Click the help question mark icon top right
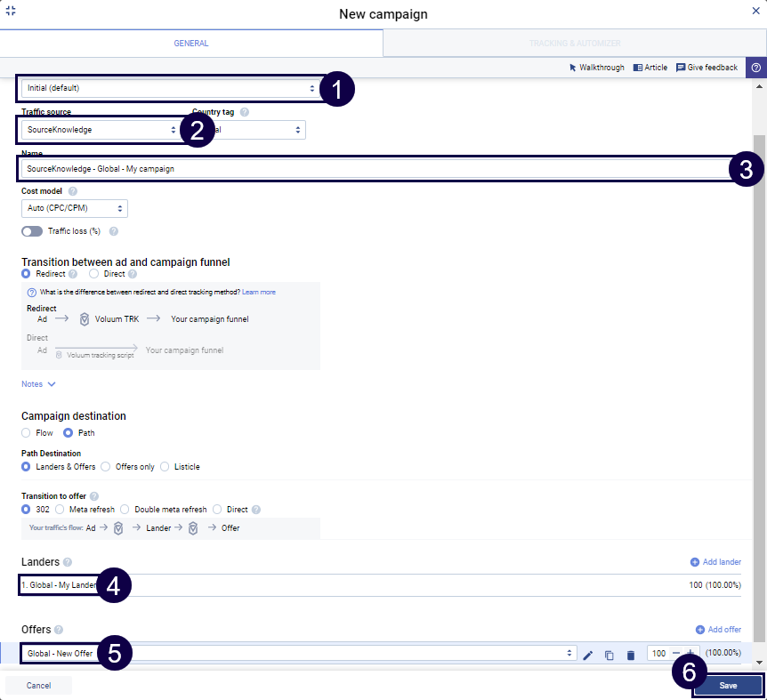 755,68
